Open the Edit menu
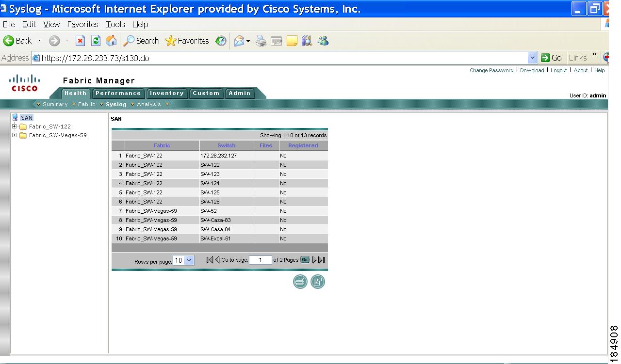The width and height of the screenshot is (621, 364). pyautogui.click(x=29, y=24)
